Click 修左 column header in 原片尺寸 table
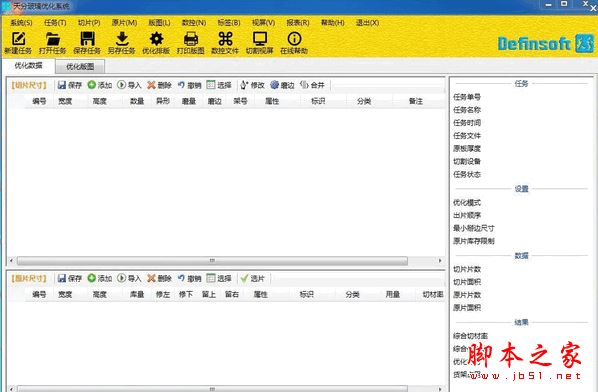The image size is (598, 392). [163, 294]
